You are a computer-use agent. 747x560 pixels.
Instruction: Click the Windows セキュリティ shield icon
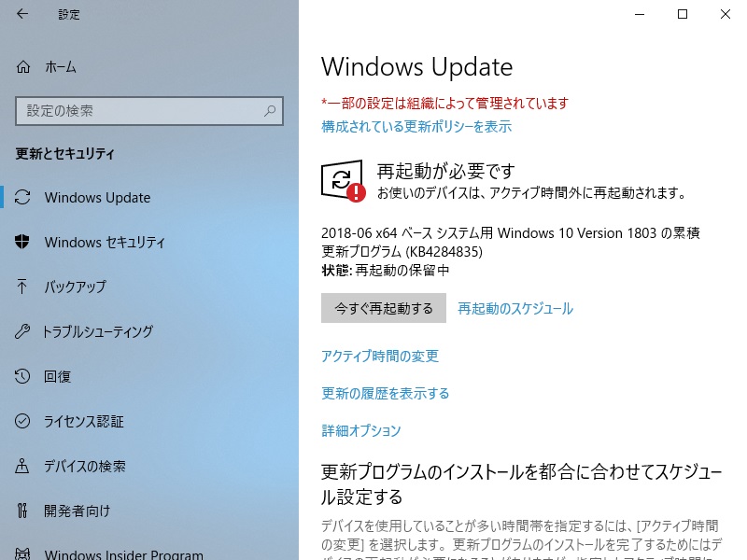tap(21, 242)
